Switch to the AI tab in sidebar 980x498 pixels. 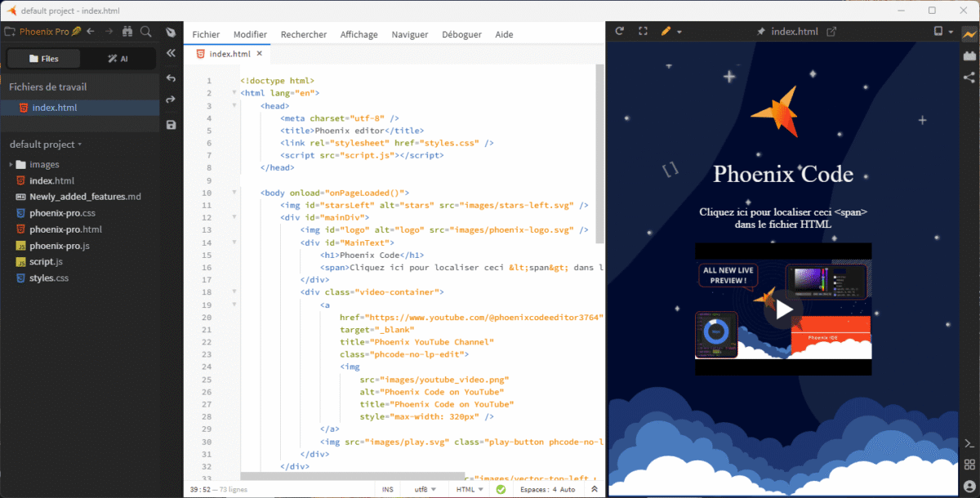118,59
